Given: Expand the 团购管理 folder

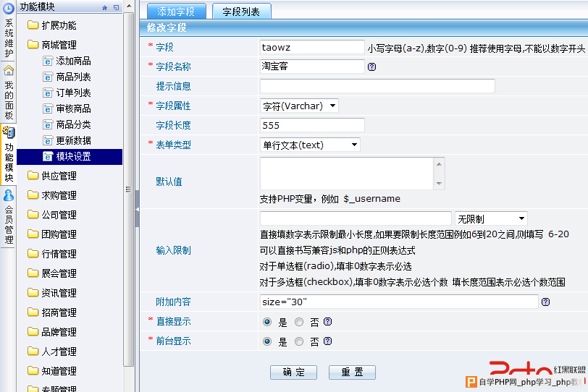Looking at the screenshot, I should (x=51, y=234).
